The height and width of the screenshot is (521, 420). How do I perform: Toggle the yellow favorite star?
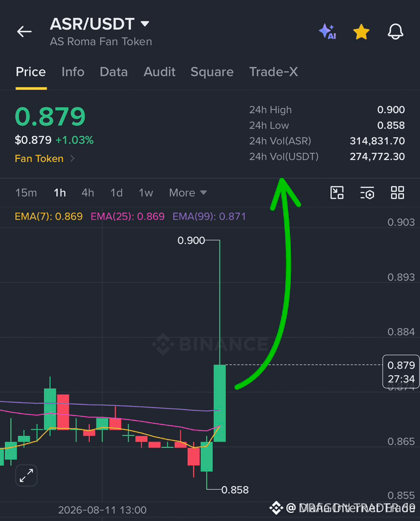pos(361,32)
